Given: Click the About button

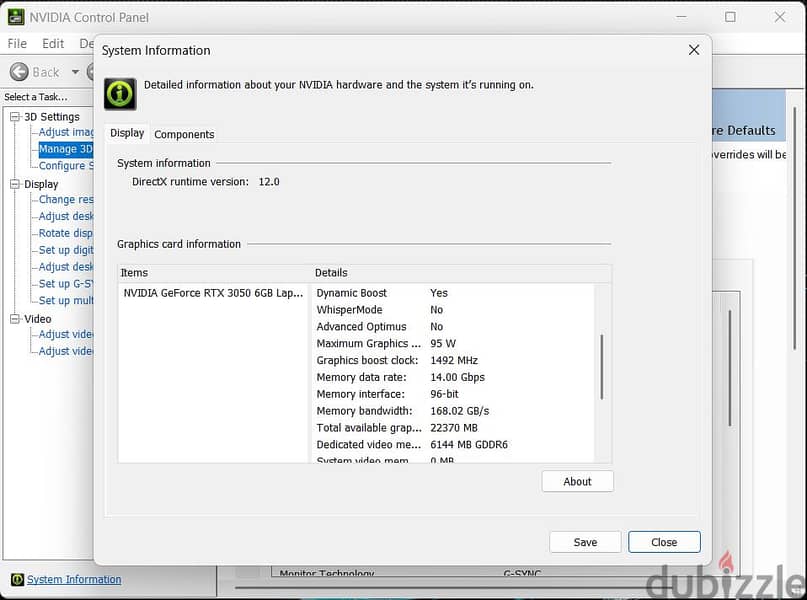Looking at the screenshot, I should [x=577, y=482].
